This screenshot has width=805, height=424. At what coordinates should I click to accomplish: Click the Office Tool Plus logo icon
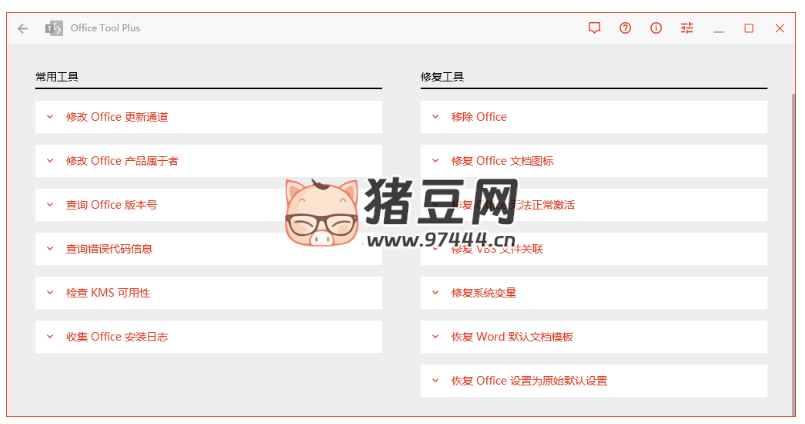(x=54, y=28)
